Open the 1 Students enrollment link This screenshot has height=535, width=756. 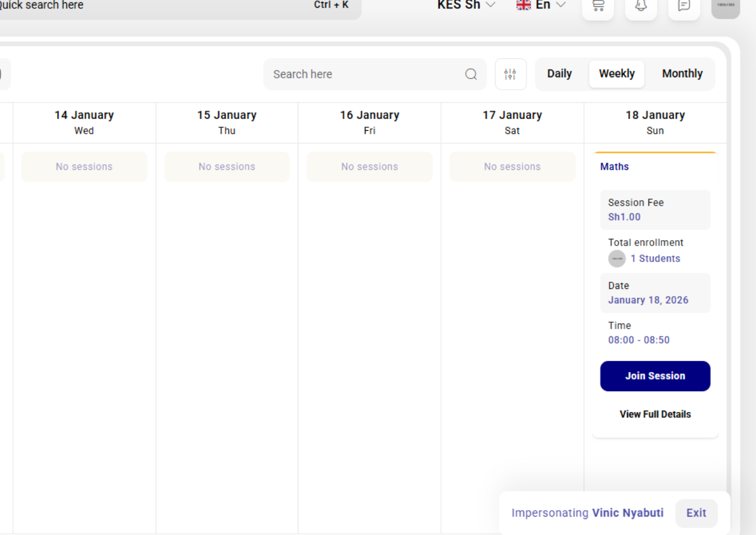(x=655, y=259)
